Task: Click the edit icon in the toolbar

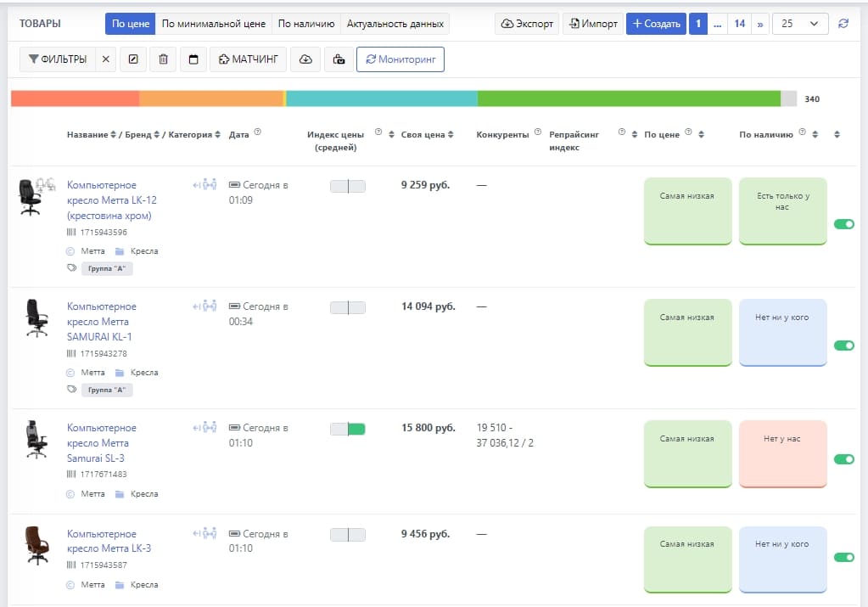Action: pos(133,59)
